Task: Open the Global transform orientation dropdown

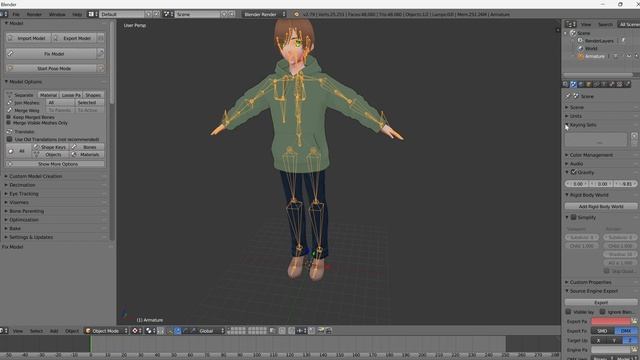Action: [211, 331]
